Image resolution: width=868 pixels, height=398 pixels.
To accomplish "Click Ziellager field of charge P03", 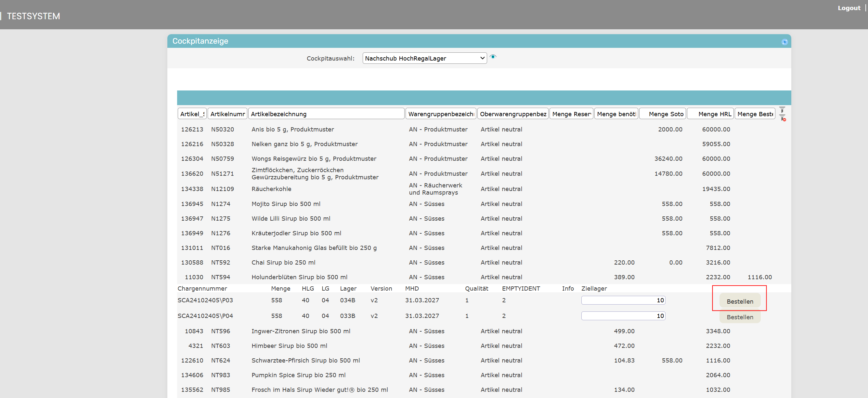I will point(623,300).
